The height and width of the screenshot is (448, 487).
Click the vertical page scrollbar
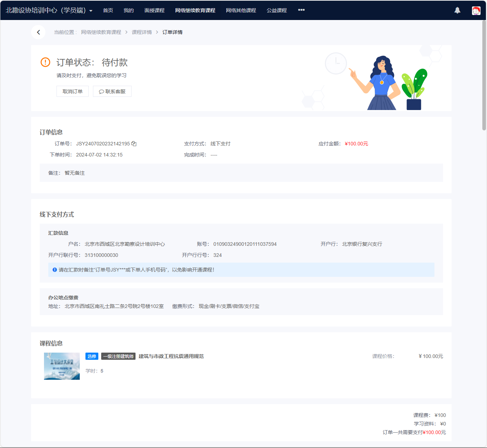coord(484,75)
